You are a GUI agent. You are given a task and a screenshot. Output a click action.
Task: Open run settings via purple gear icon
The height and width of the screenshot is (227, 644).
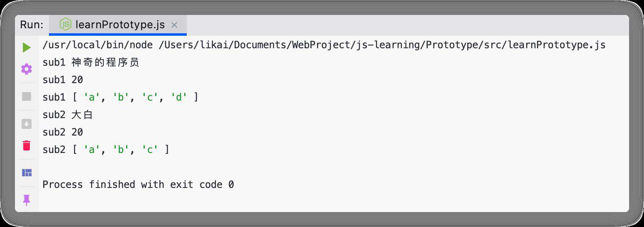click(x=27, y=69)
